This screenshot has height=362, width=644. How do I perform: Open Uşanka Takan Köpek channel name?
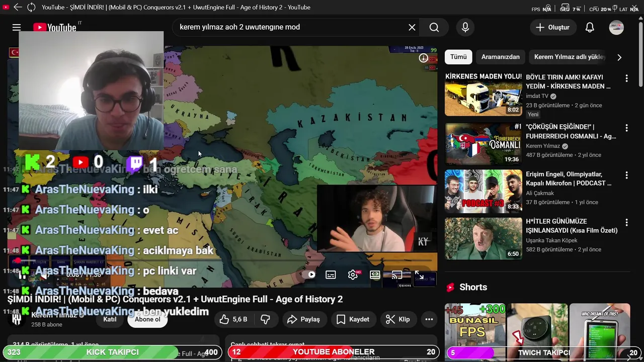coord(551,240)
